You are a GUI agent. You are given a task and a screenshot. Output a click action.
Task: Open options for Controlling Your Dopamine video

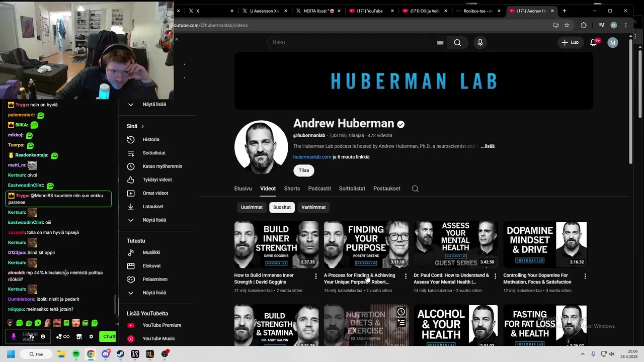tap(585, 276)
